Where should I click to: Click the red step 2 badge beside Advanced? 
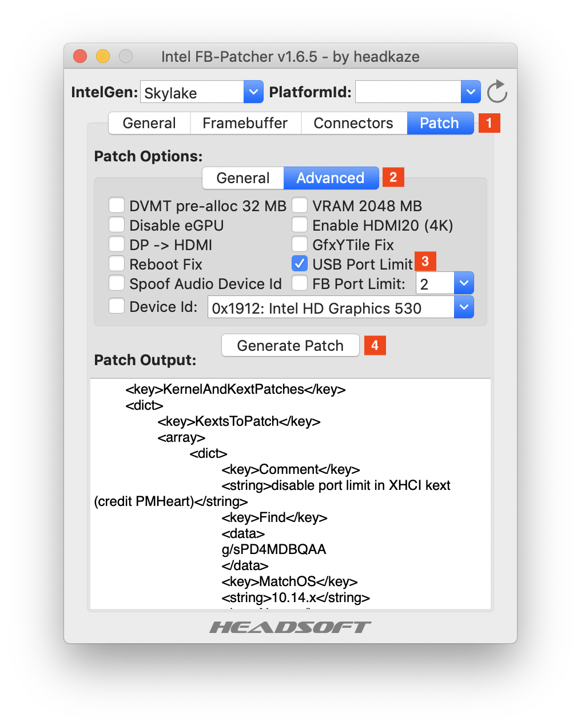pos(393,177)
